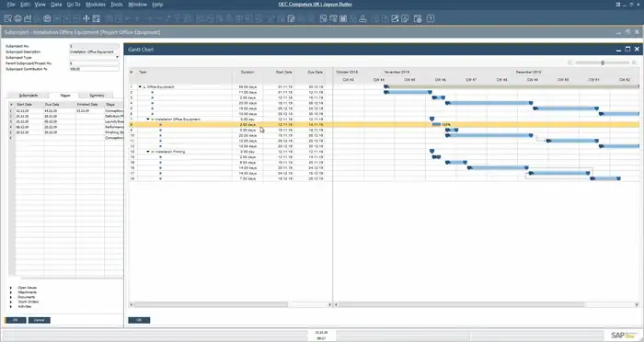This screenshot has height=342, width=644.
Task: Open the Modules menu
Action: pos(96,4)
